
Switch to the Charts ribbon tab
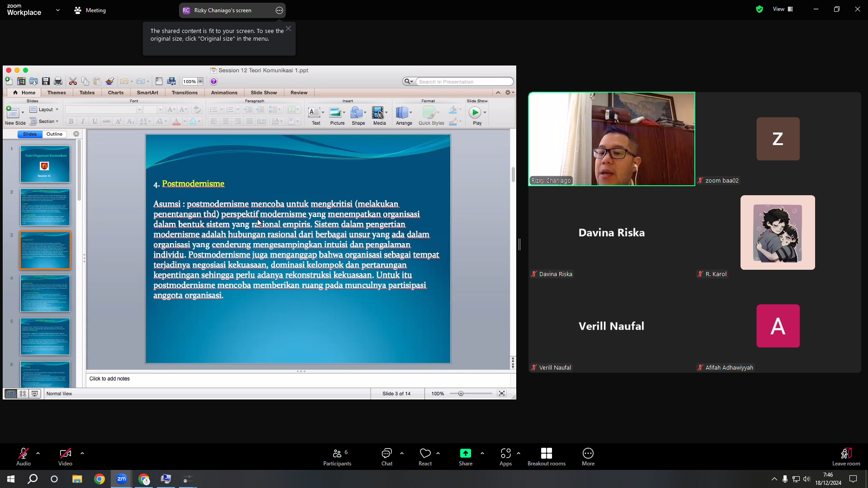coord(116,93)
